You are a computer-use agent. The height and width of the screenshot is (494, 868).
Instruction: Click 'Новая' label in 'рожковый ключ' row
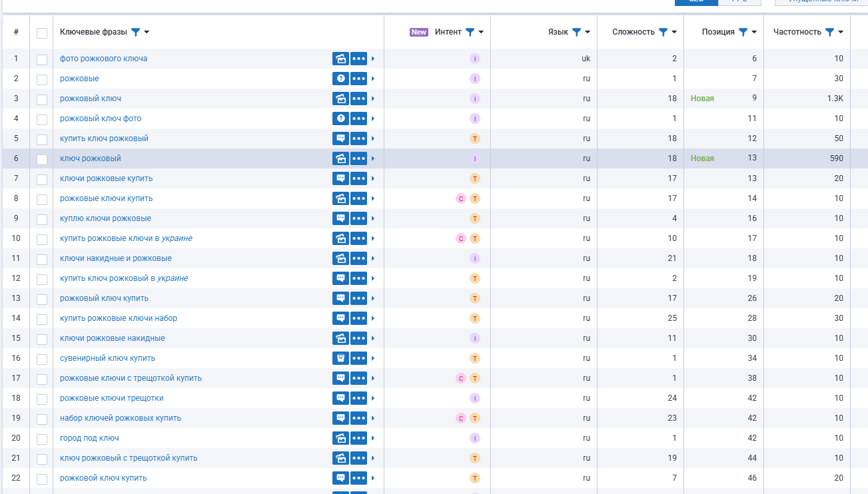(702, 99)
